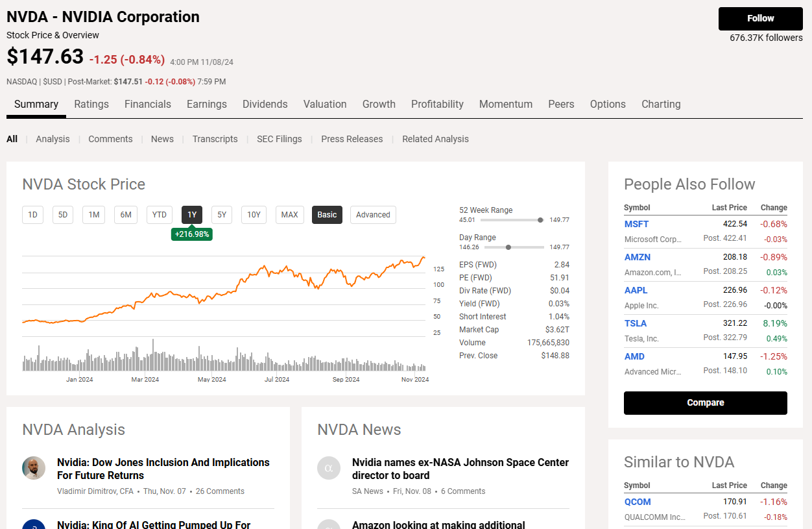
Task: Go to the Earnings tab
Action: click(207, 104)
